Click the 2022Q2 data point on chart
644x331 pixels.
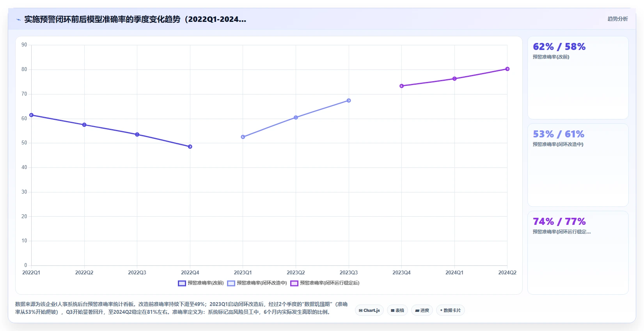(x=84, y=125)
